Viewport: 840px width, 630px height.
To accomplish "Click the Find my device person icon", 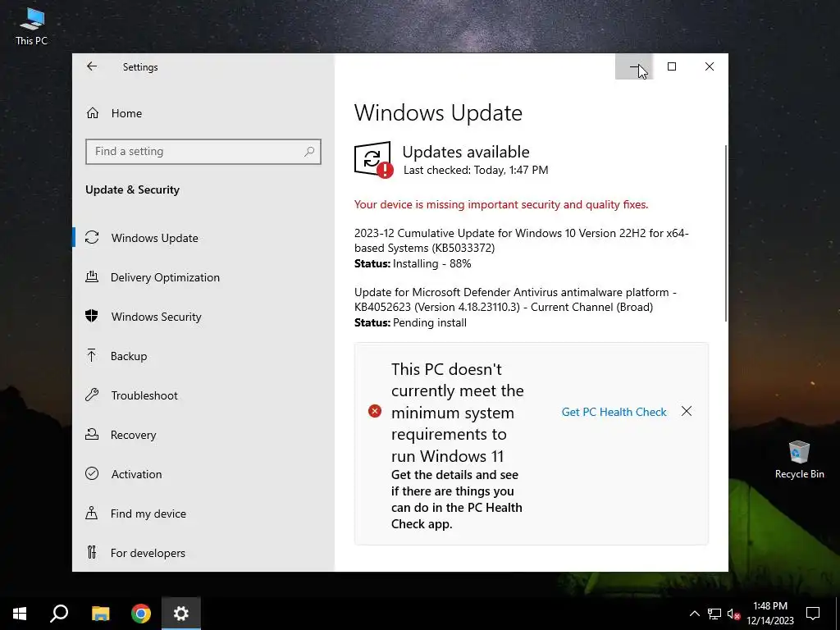I will (x=92, y=514).
